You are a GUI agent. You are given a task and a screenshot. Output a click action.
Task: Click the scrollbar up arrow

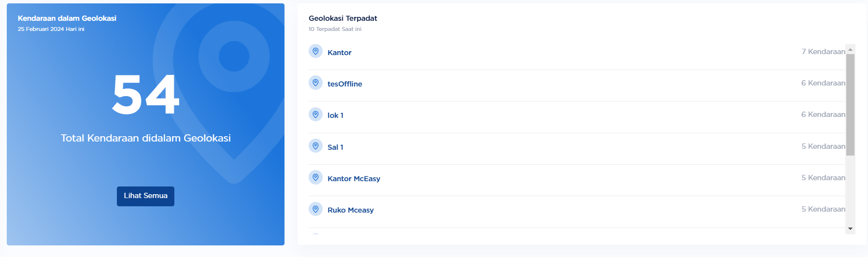point(850,49)
